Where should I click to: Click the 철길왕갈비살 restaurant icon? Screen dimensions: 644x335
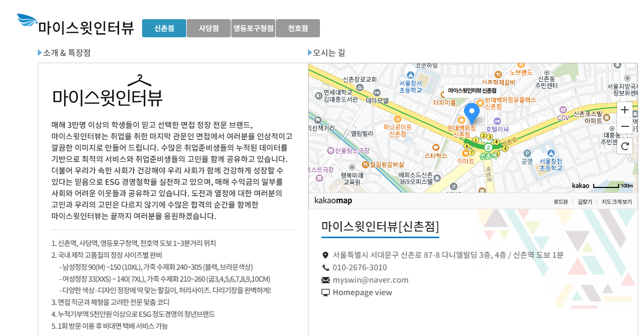pyautogui.click(x=366, y=165)
